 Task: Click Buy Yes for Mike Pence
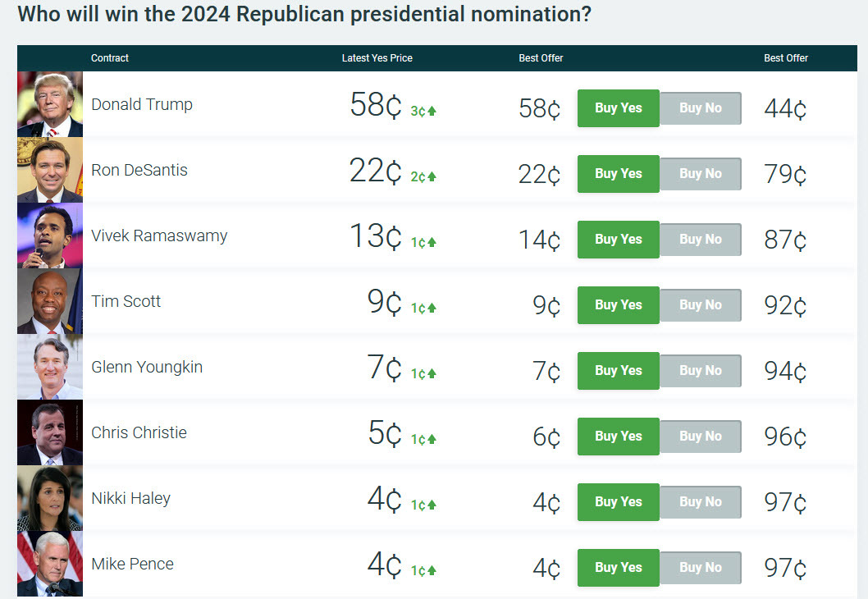point(618,567)
